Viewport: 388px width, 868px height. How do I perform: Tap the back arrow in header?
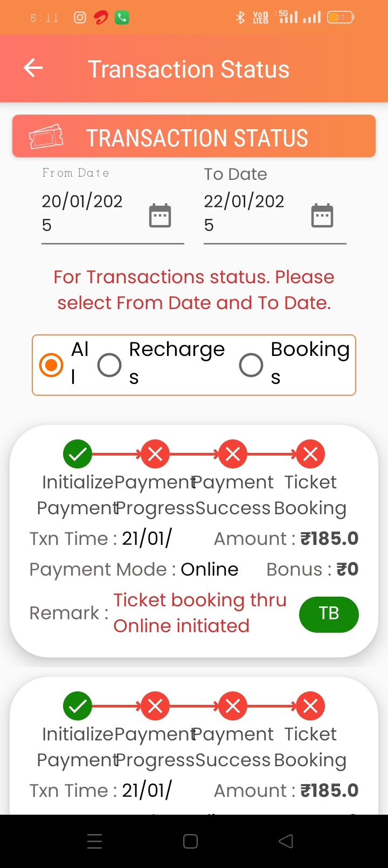click(x=33, y=68)
